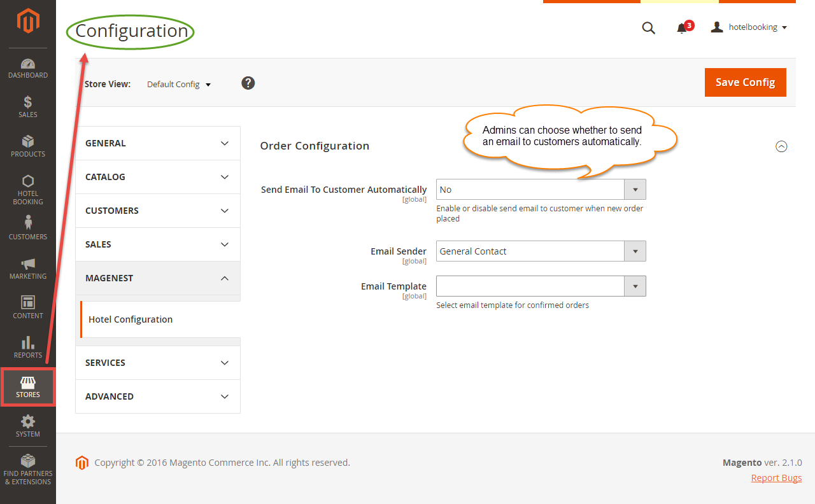Collapse the MAGENEST configuration section
Image resolution: width=815 pixels, height=504 pixels.
tap(158, 278)
